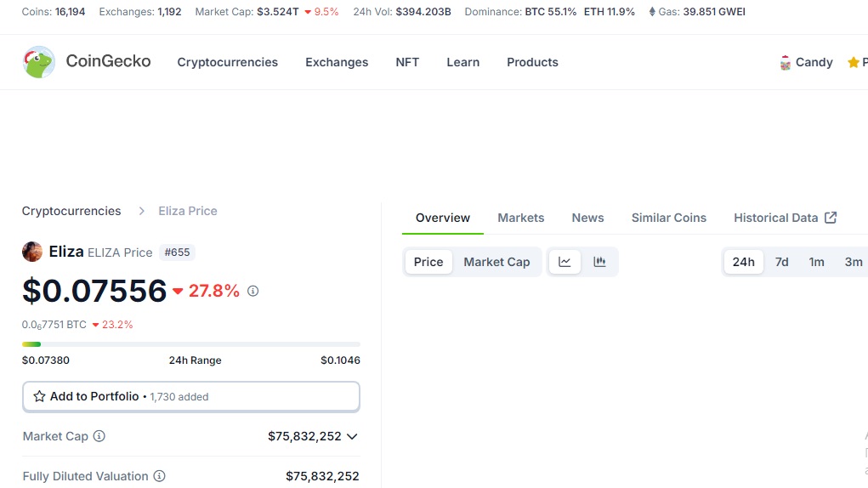Click the red down arrow beside 9.5%
Viewport: 868px width, 488px height.
[308, 12]
